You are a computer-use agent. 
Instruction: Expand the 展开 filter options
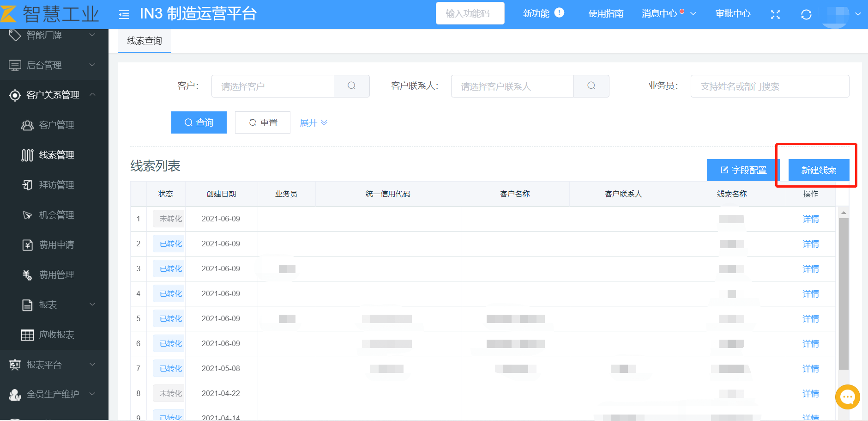tap(313, 122)
